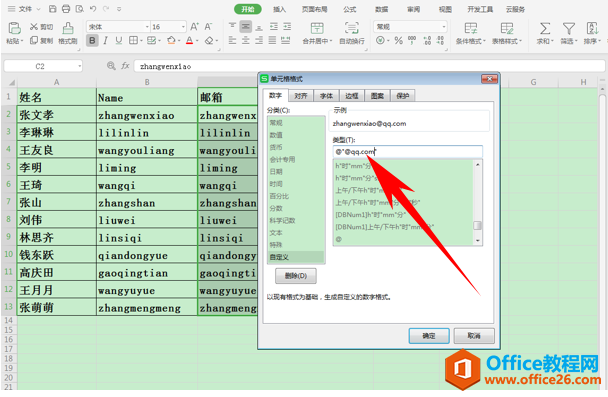This screenshot has width=608, height=397.
Task: Click the type list scrollbar down arrow
Action: click(478, 240)
